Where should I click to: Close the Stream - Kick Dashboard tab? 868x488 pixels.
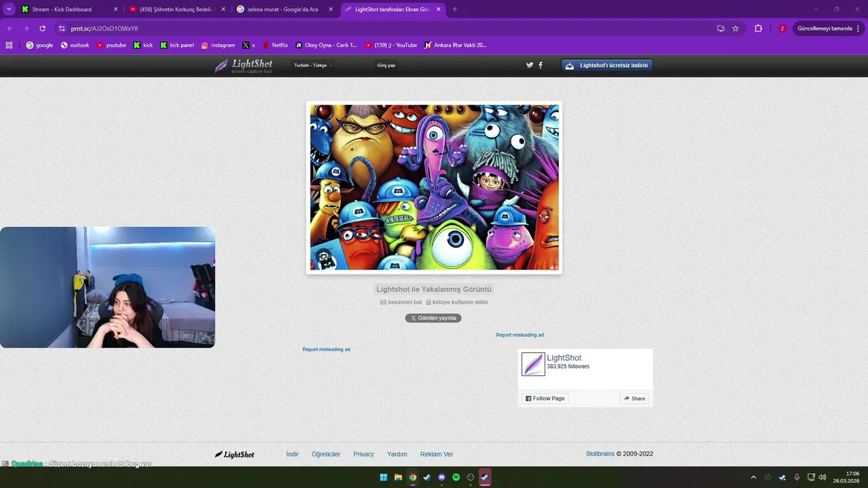pyautogui.click(x=115, y=9)
